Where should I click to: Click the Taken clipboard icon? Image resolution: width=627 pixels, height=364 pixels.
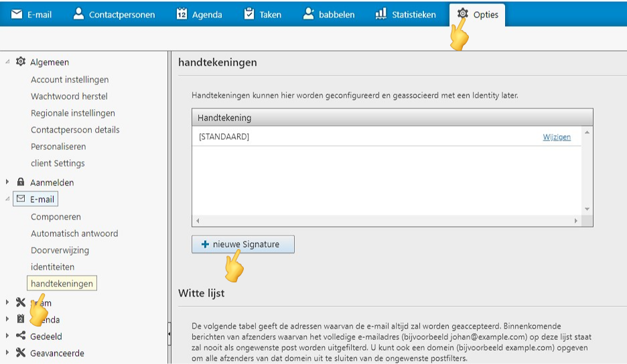249,13
